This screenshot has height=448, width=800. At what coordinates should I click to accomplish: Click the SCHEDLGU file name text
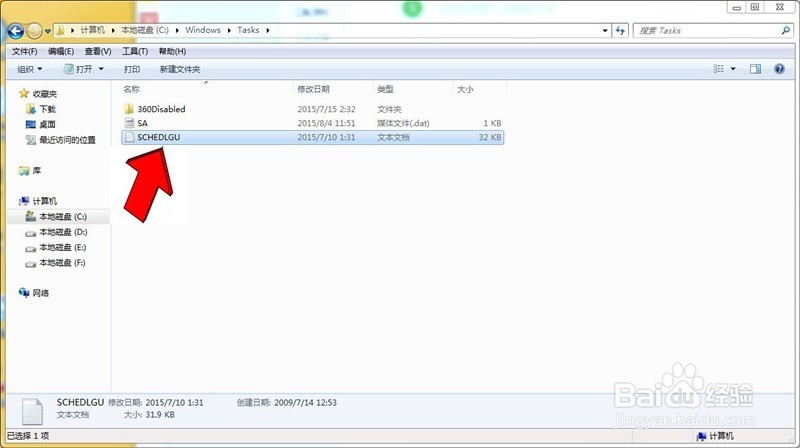159,137
